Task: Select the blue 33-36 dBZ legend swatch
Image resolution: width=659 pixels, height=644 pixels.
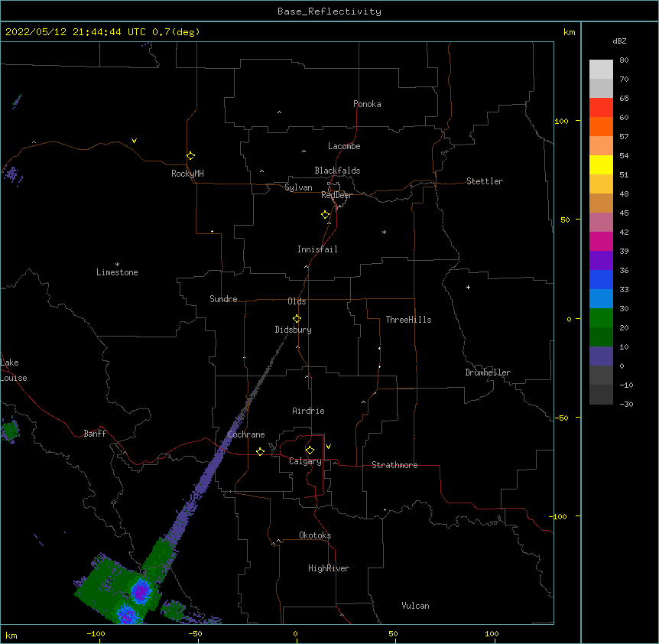Action: click(x=601, y=279)
